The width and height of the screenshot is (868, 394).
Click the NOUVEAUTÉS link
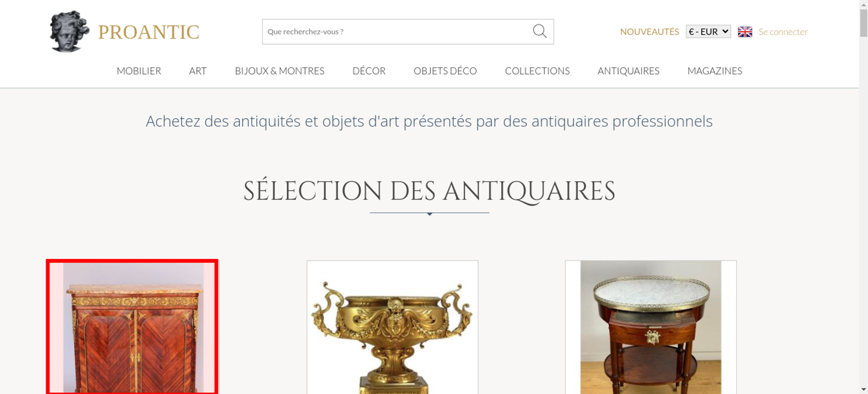[649, 32]
